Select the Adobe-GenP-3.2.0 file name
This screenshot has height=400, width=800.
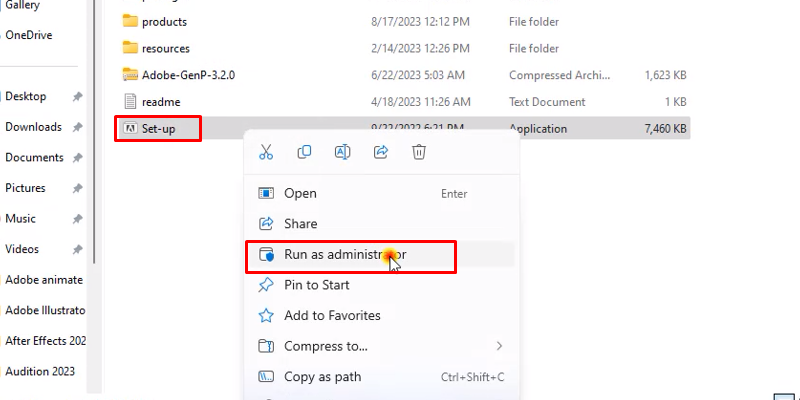click(x=188, y=75)
